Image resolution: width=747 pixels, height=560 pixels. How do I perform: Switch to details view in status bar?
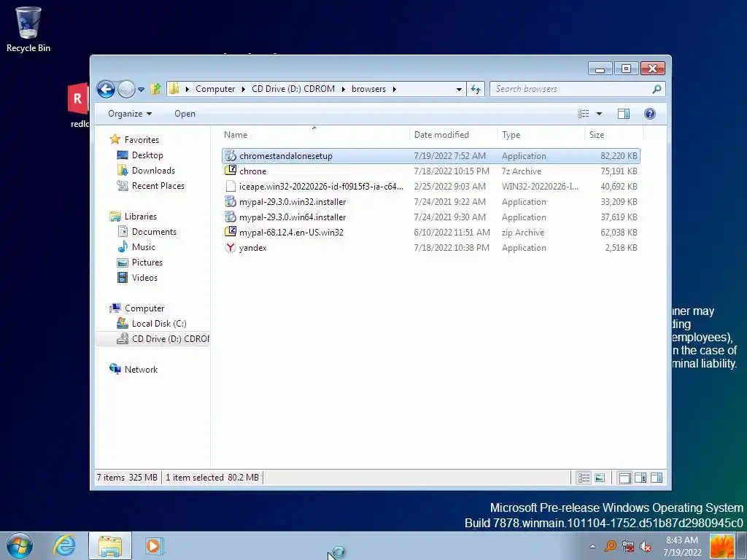click(x=584, y=478)
